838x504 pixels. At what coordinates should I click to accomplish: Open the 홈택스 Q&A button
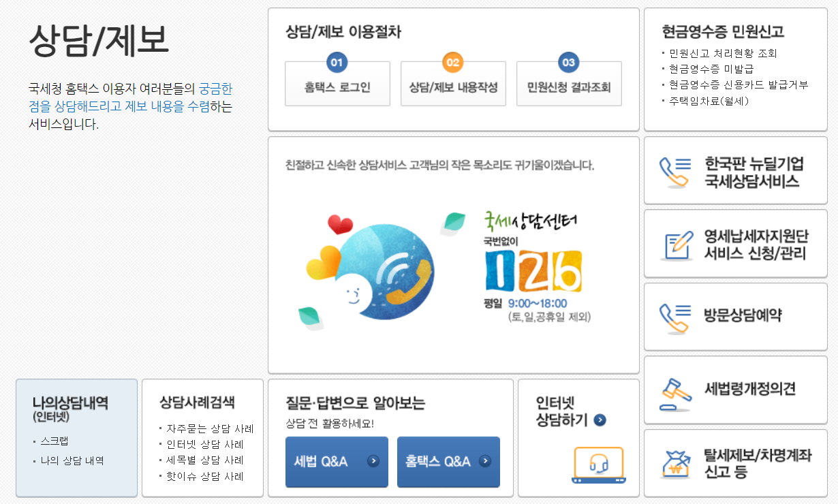pyautogui.click(x=448, y=462)
